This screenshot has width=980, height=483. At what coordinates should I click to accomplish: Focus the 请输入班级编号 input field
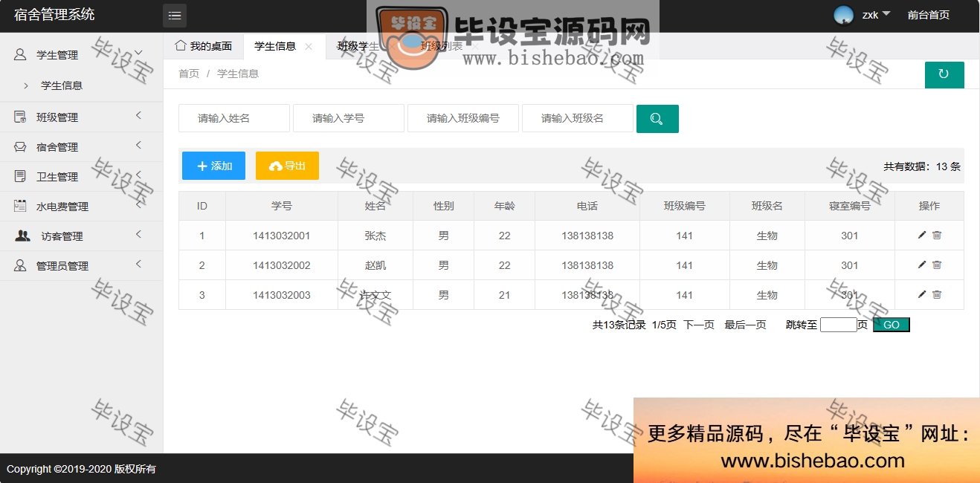point(463,118)
